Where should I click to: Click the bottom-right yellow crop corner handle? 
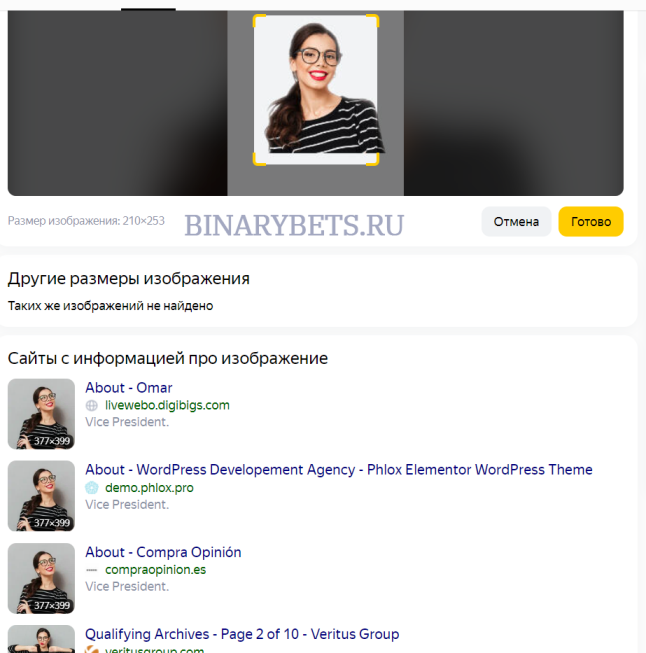click(x=373, y=160)
